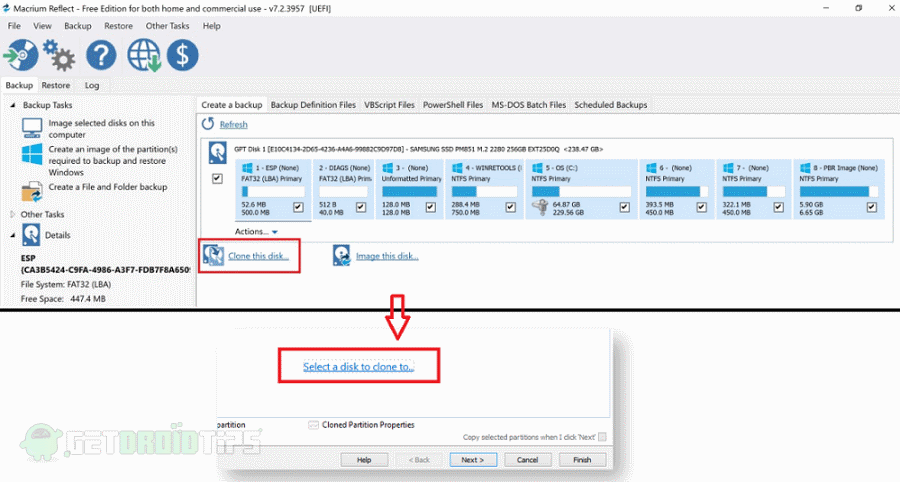This screenshot has height=482, width=900.
Task: Click the disk backup toolbar icon
Action: (x=21, y=55)
